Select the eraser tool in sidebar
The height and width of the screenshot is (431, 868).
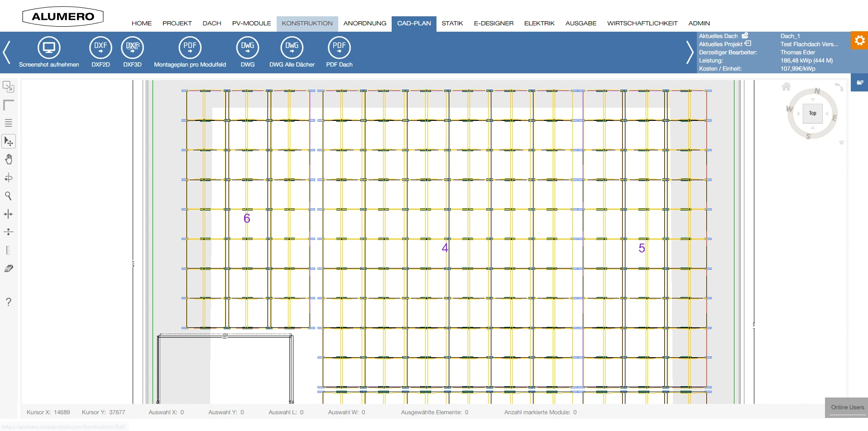(9, 268)
